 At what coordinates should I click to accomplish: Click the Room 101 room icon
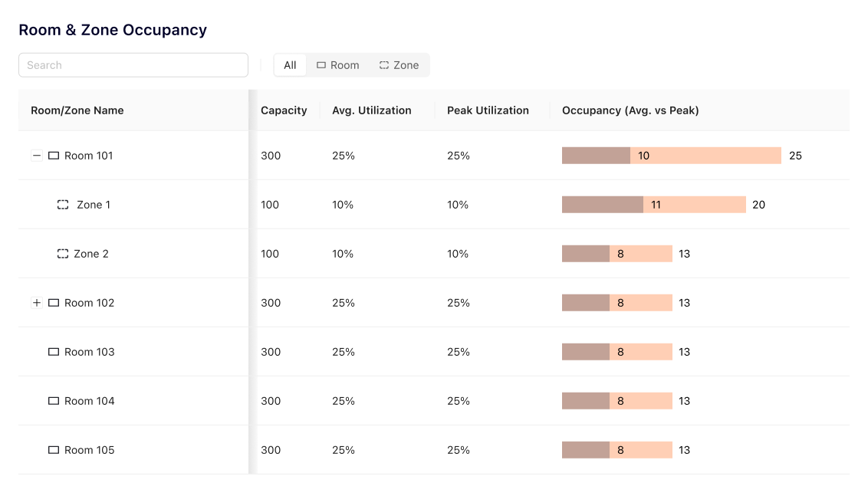(x=54, y=156)
